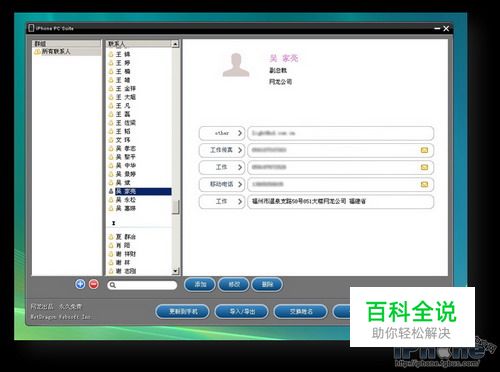The height and width of the screenshot is (372, 500).
Task: Click the yellow message icon in 工作传真 row
Action: [x=424, y=150]
